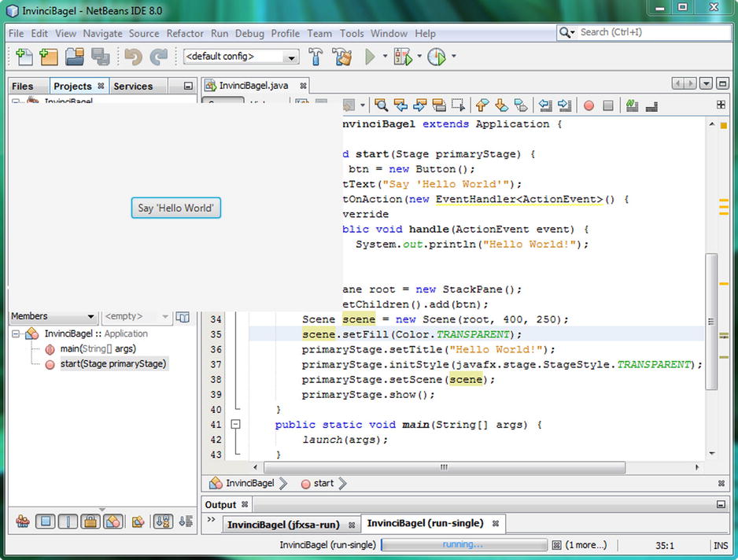Click the Build Project hammer icon
The height and width of the screenshot is (560, 738).
click(315, 57)
